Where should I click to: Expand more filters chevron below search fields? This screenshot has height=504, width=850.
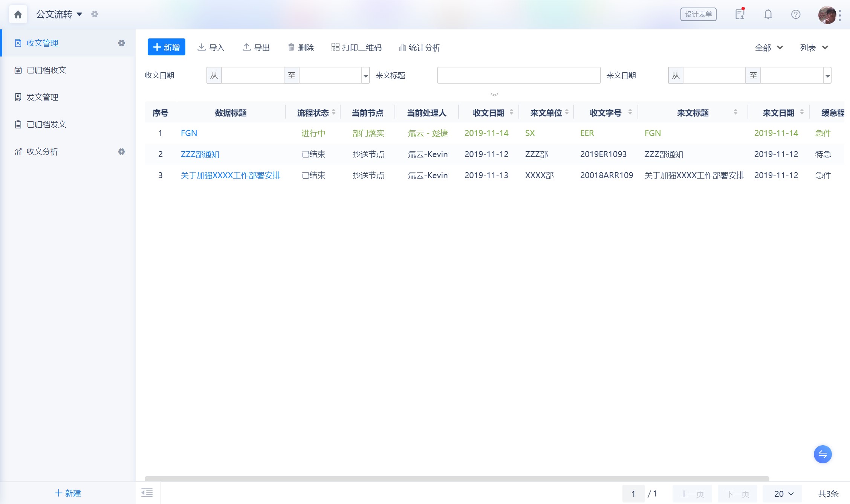point(494,94)
